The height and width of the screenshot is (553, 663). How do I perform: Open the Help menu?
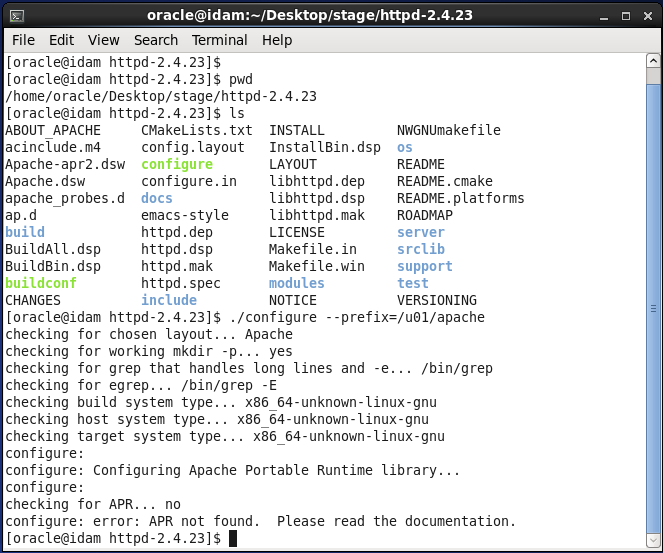(x=277, y=40)
